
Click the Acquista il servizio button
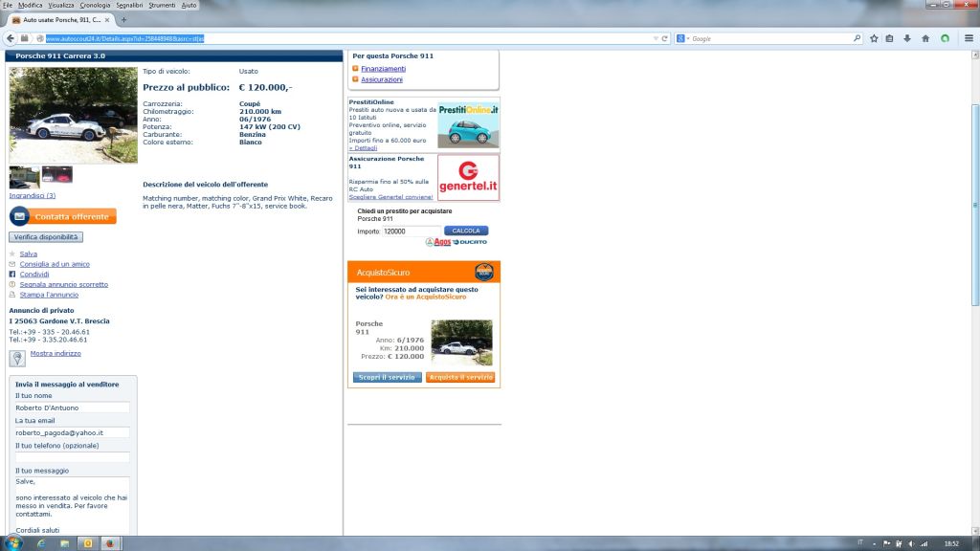coord(460,377)
